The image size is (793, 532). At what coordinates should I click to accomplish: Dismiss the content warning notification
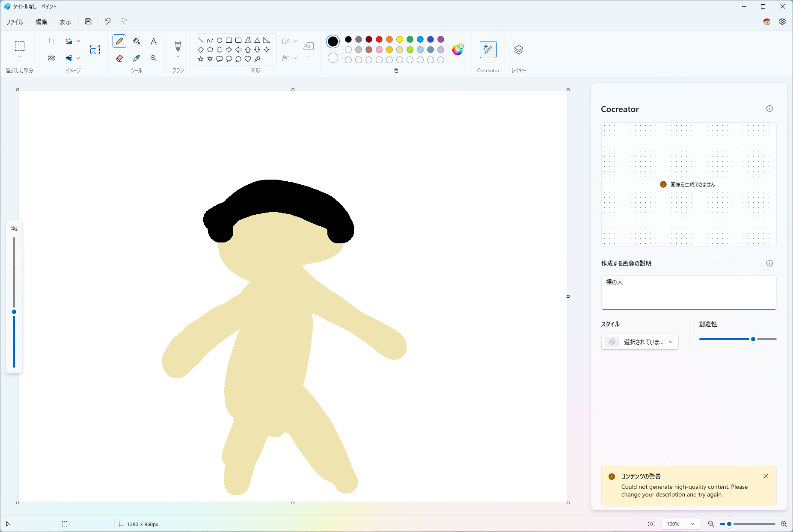pos(766,476)
